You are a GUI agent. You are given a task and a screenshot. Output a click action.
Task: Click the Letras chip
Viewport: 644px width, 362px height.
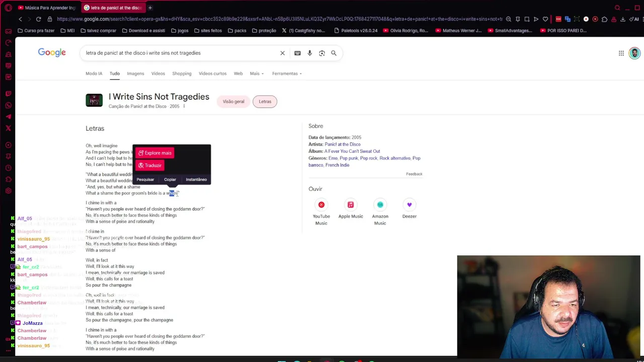265,102
